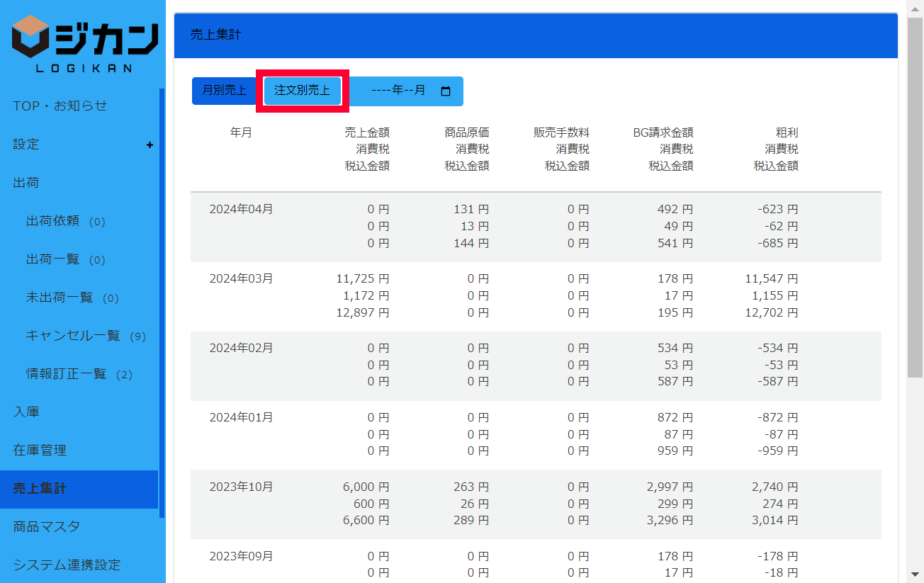Switch to 月別売上 tab
The height and width of the screenshot is (583, 924).
[225, 91]
